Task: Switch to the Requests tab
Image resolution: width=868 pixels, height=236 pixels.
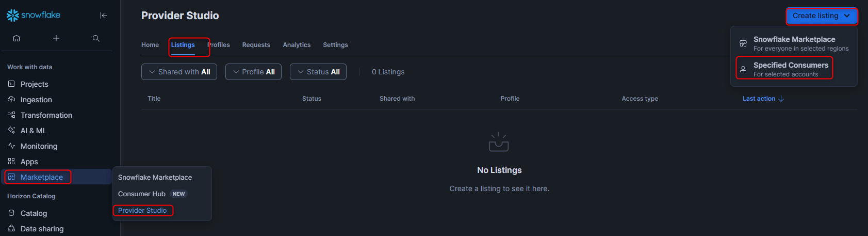Action: (x=256, y=45)
